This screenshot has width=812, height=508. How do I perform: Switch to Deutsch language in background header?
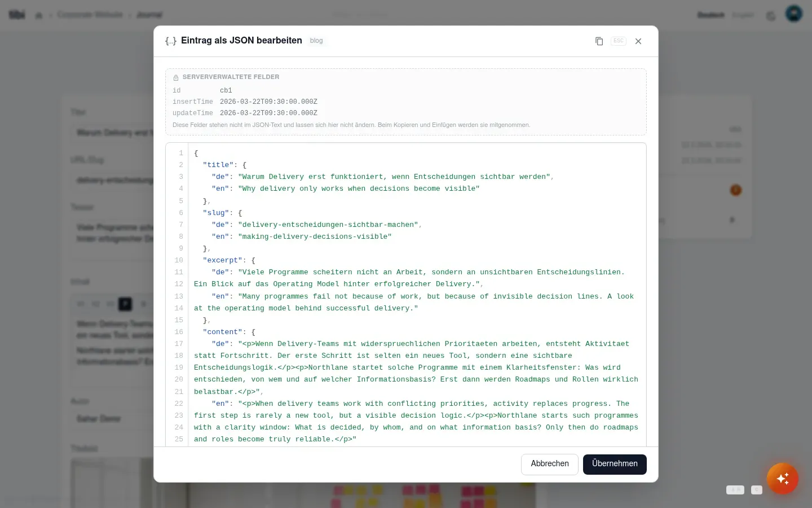(711, 15)
